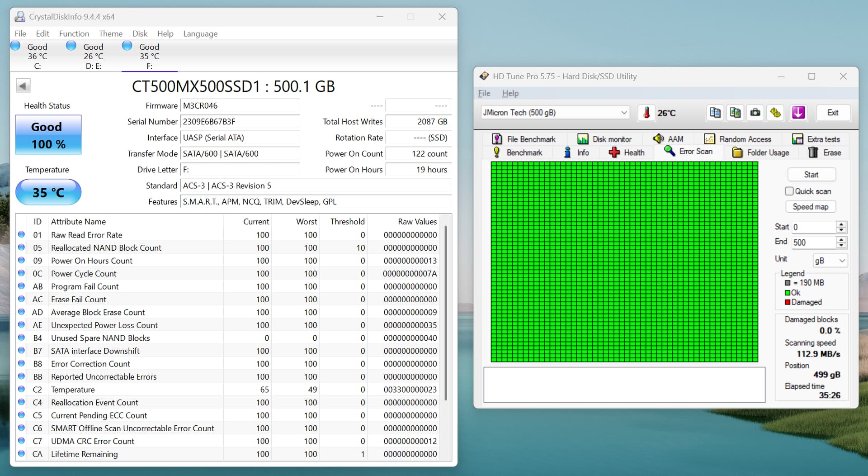Open the Theme menu
This screenshot has width=868, height=476.
tap(111, 33)
